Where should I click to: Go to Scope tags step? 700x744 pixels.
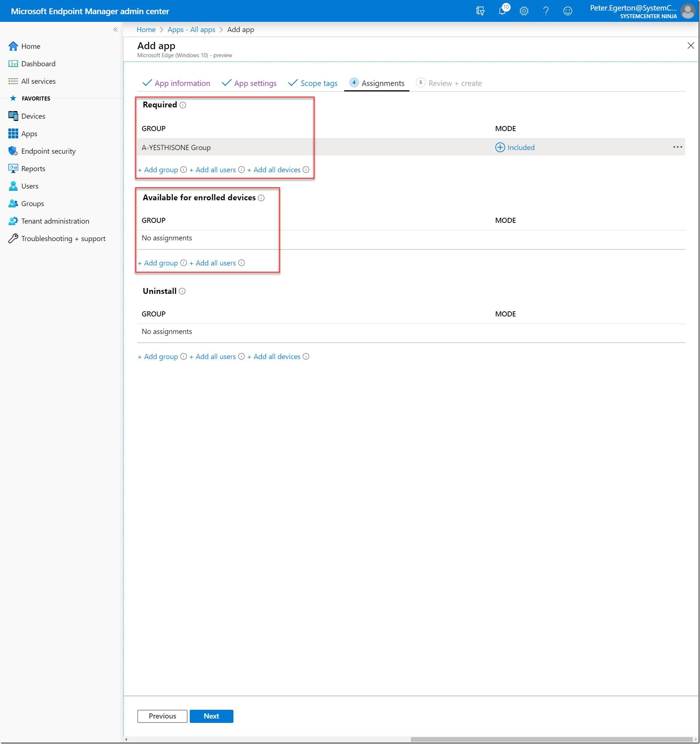pyautogui.click(x=319, y=83)
